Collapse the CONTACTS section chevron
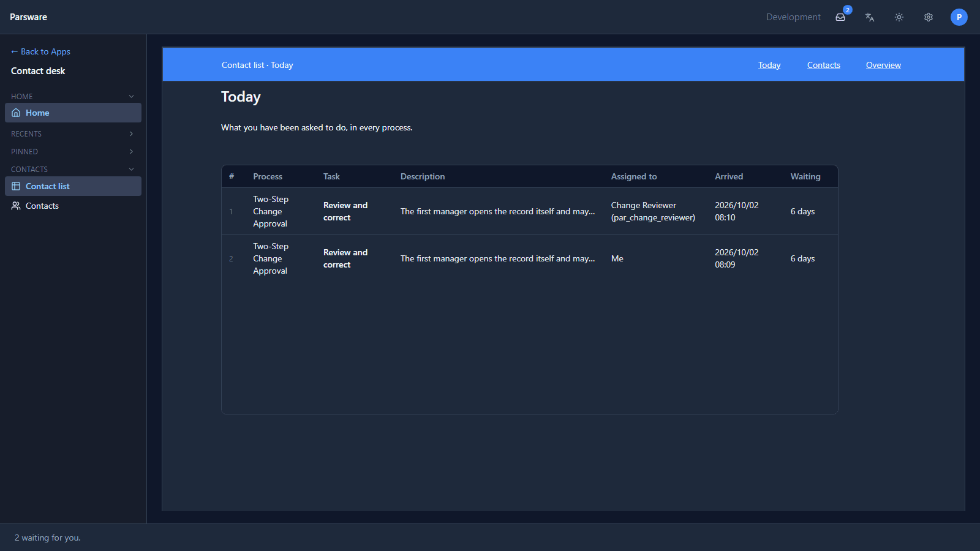Image resolution: width=980 pixels, height=551 pixels. click(x=131, y=170)
